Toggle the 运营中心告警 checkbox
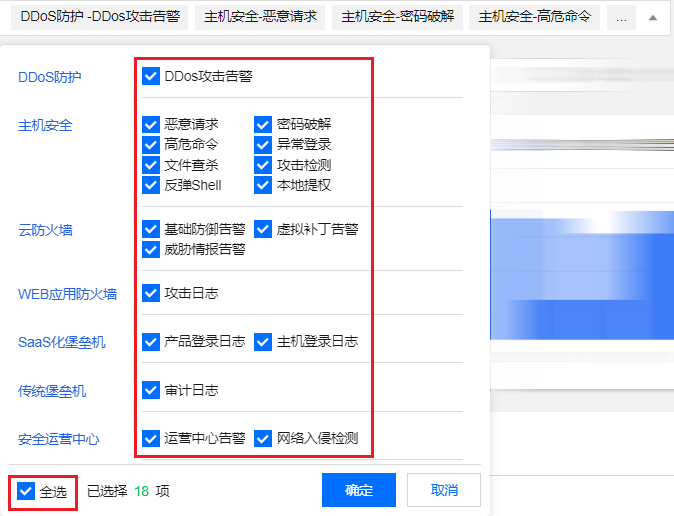This screenshot has width=674, height=516. pyautogui.click(x=151, y=439)
